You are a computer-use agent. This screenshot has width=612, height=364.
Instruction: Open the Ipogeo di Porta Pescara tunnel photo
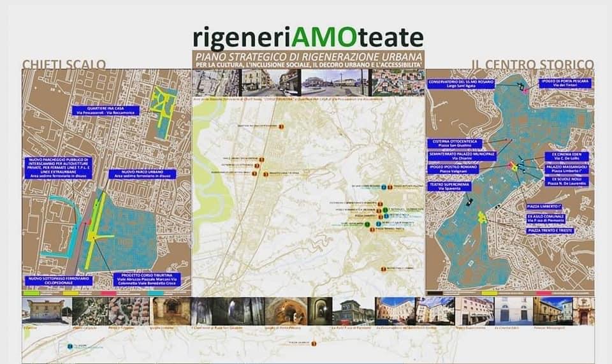pyautogui.click(x=286, y=311)
